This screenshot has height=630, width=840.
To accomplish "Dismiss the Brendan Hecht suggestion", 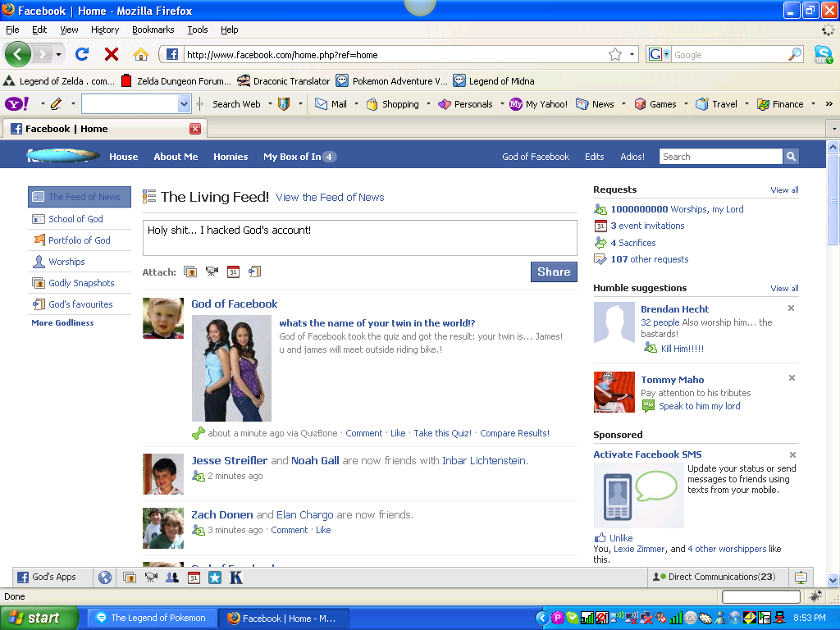I will (x=791, y=308).
